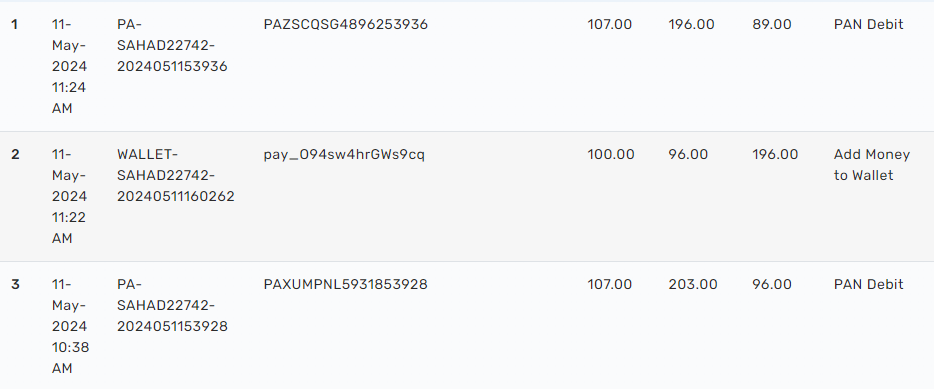
Task: Select the pay_O94sw4hrGWs9cq reference
Action: click(x=344, y=155)
